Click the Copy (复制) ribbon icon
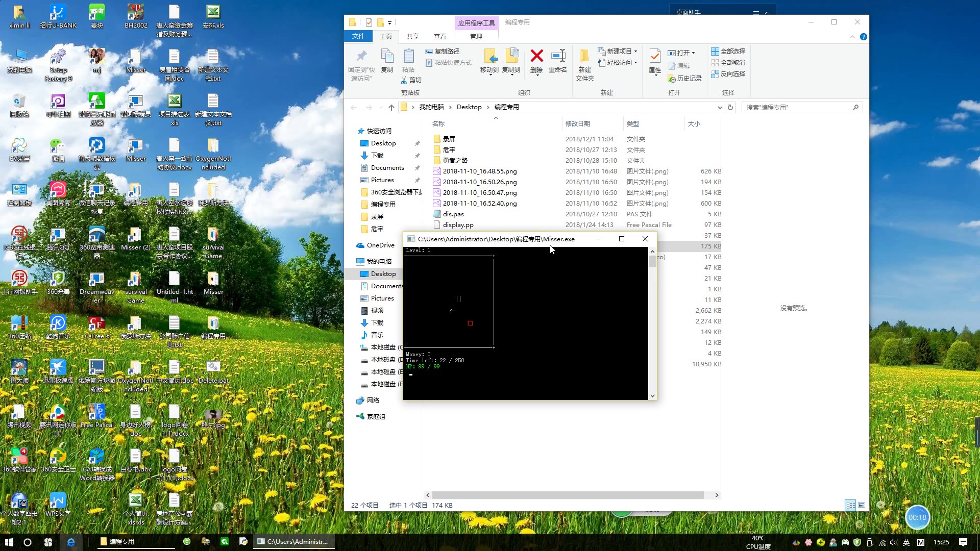The image size is (980, 551). pos(387,56)
